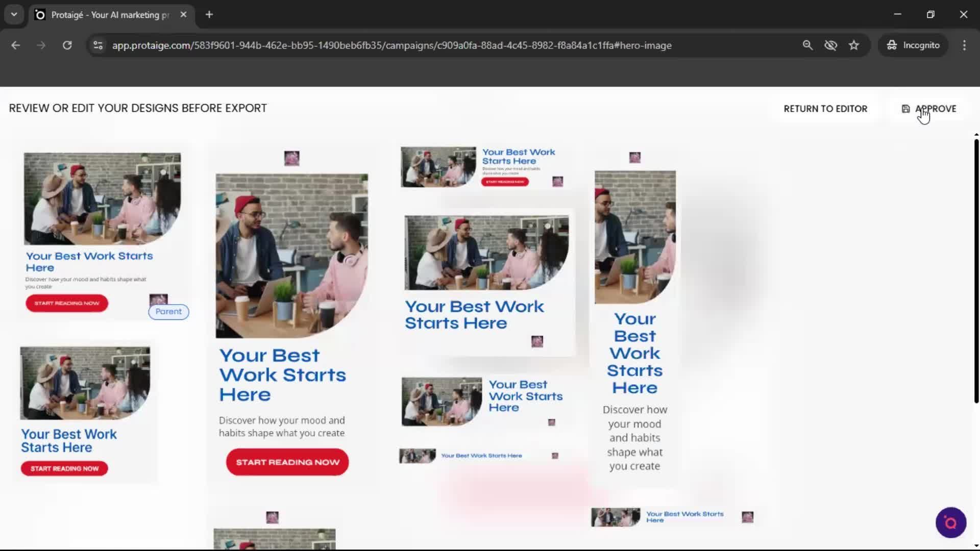Go back to previous page
Image resolution: width=980 pixels, height=551 pixels.
point(16,45)
